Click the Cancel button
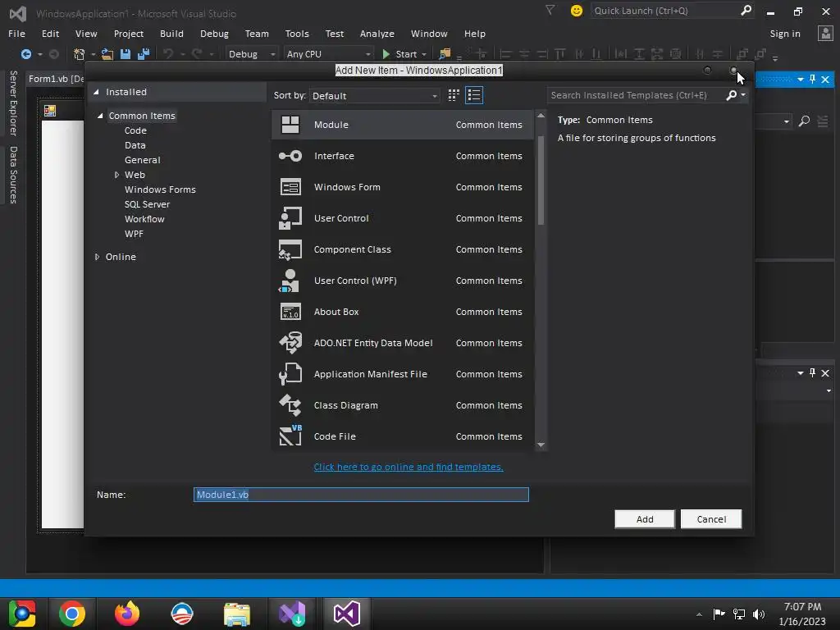This screenshot has height=630, width=840. (x=711, y=519)
